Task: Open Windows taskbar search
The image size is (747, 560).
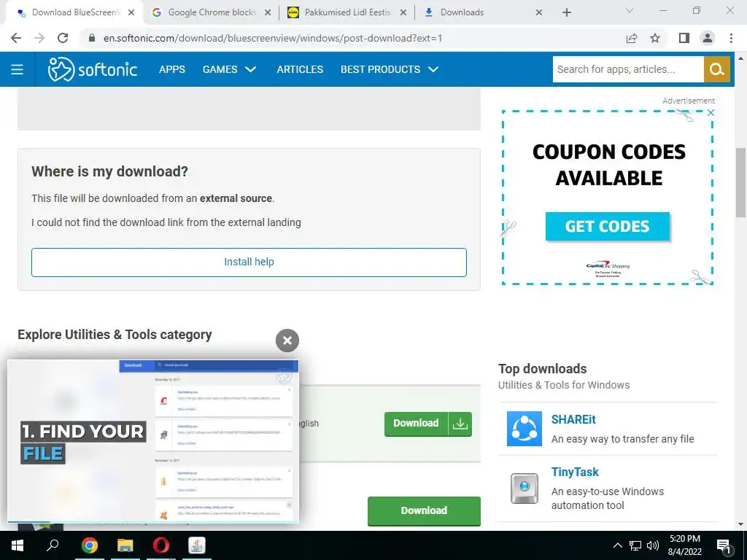Action: (53, 545)
